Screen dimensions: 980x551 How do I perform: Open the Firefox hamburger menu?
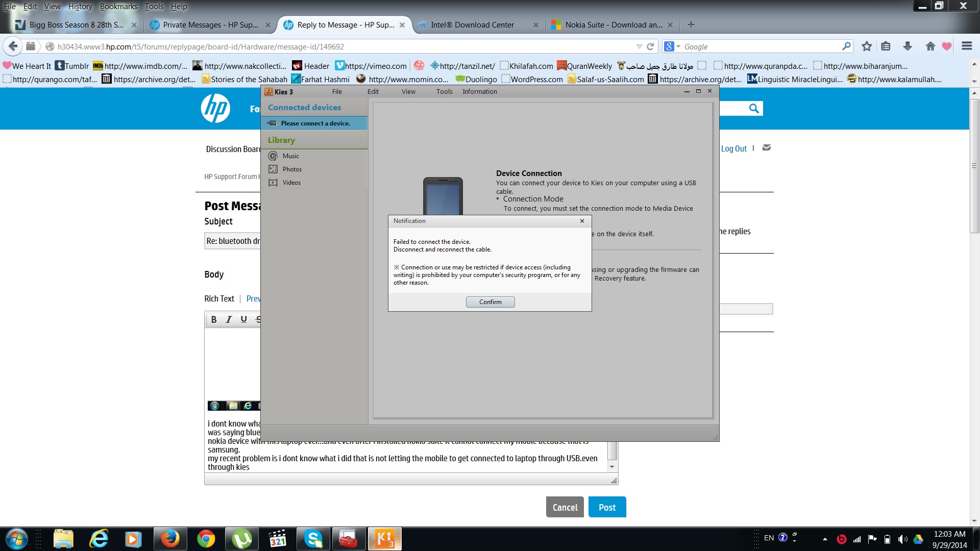pos(967,46)
